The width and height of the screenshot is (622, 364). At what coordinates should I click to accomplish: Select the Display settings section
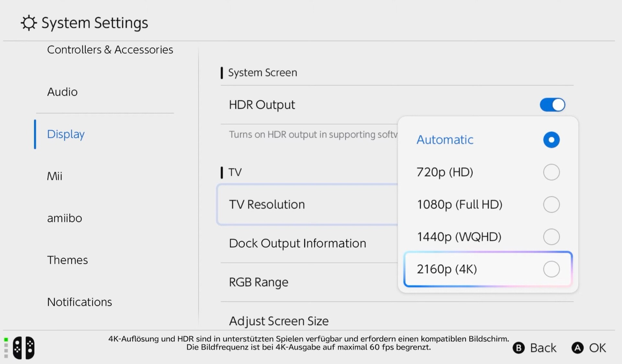click(x=66, y=134)
